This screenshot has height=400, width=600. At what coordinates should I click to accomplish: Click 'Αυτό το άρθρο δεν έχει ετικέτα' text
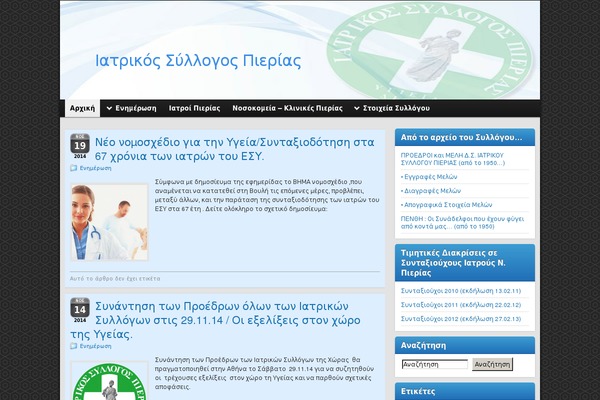115,279
